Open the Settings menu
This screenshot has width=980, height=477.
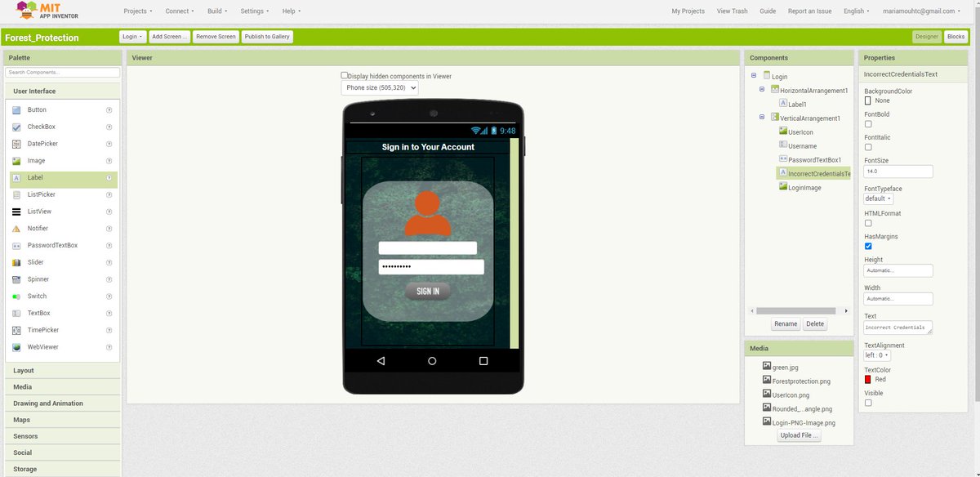point(256,11)
